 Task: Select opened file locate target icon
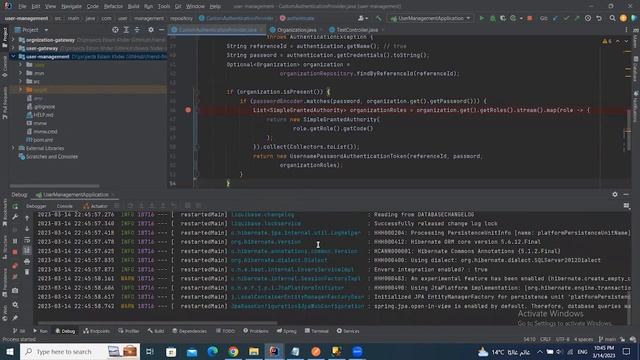tap(116, 30)
